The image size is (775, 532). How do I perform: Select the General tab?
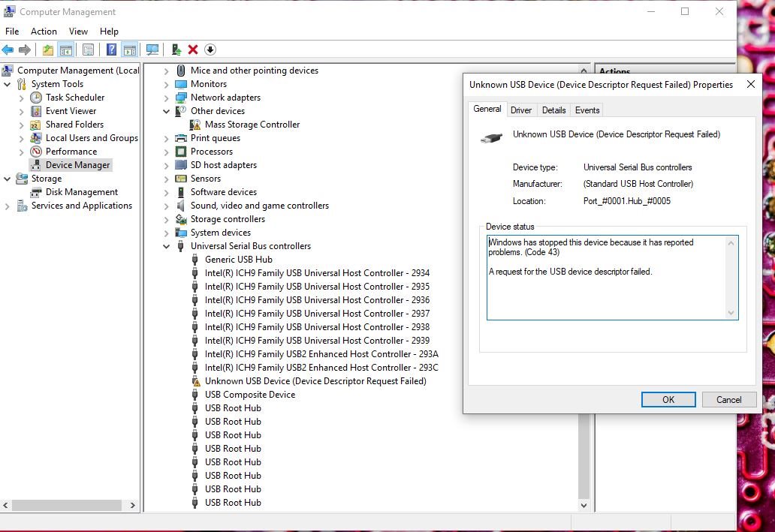487,109
